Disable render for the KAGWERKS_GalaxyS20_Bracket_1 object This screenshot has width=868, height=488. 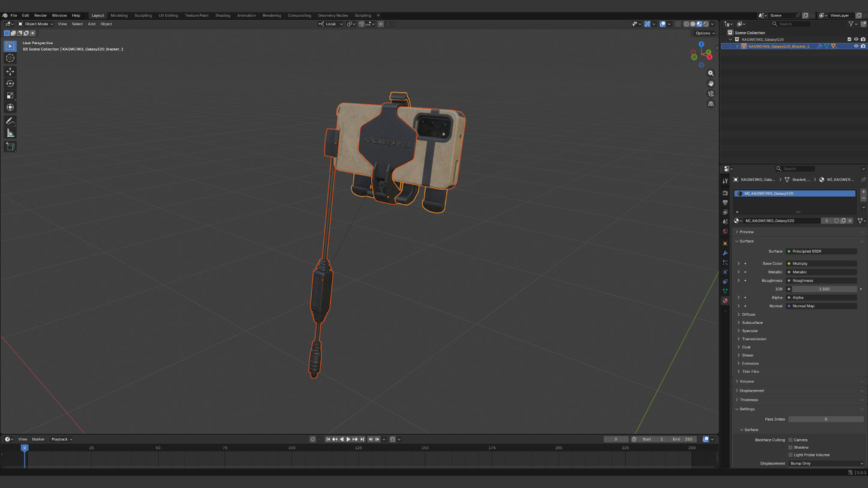[863, 46]
